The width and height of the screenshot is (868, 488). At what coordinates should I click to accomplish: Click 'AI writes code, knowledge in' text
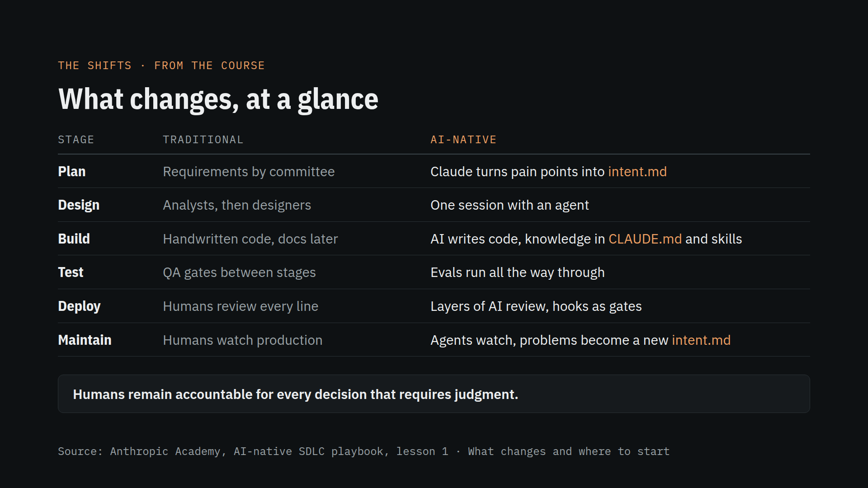tap(518, 239)
